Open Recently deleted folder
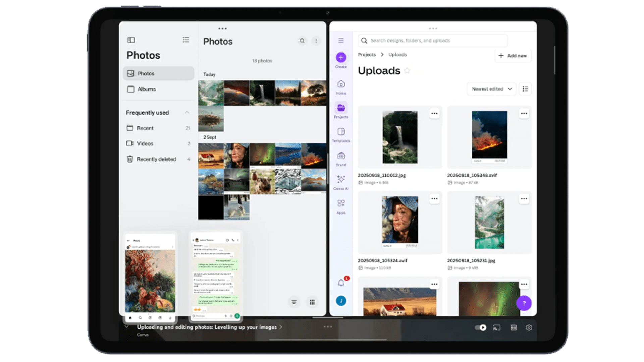Viewport: 644px width, 362px height. click(156, 159)
